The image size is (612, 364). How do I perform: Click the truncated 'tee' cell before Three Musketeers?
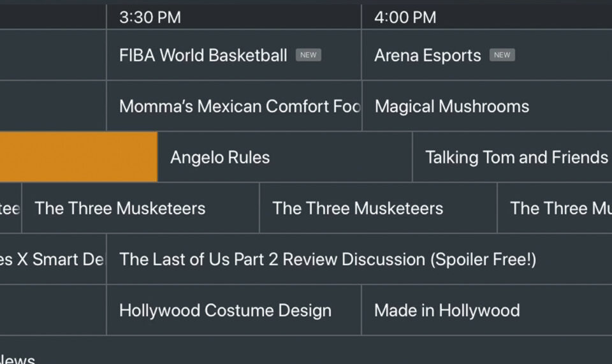[10, 208]
